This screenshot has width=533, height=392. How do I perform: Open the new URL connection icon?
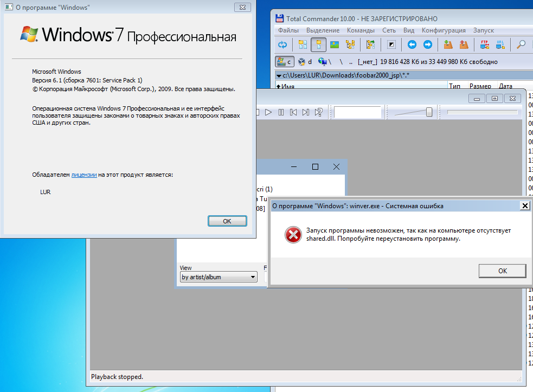click(x=500, y=44)
